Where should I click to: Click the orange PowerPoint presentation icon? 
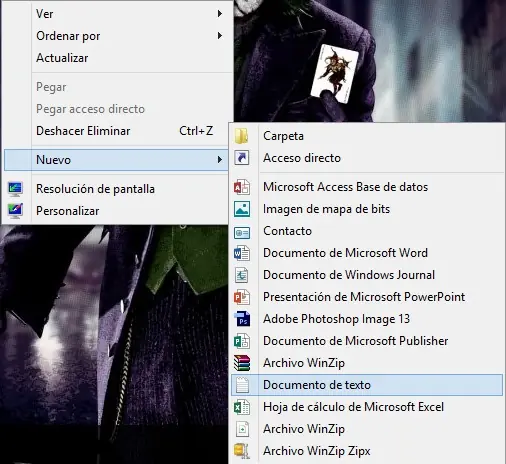(242, 297)
